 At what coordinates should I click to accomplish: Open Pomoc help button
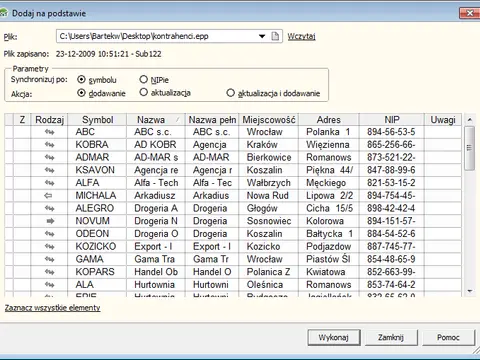[x=448, y=337]
